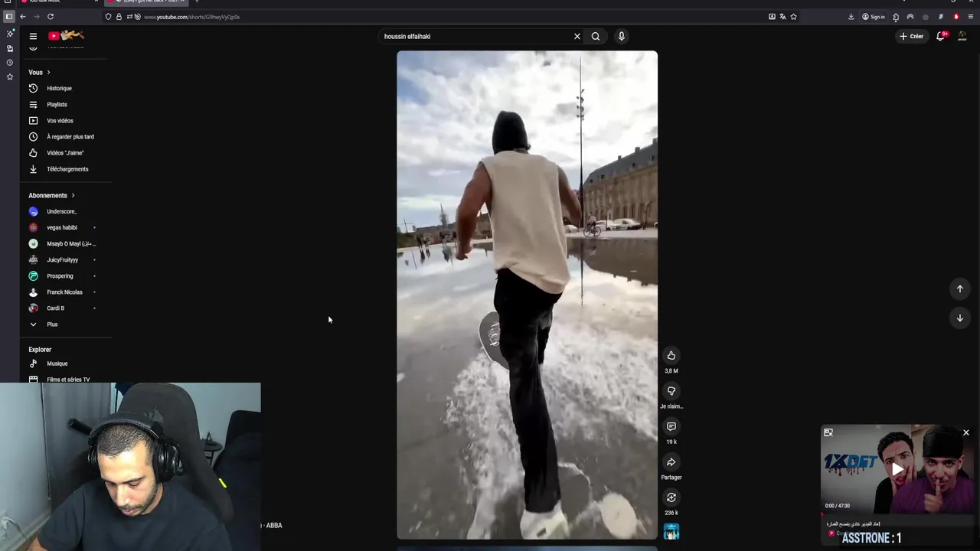The image size is (980, 551).
Task: Go to YouTube home via logo
Action: pyautogui.click(x=66, y=35)
